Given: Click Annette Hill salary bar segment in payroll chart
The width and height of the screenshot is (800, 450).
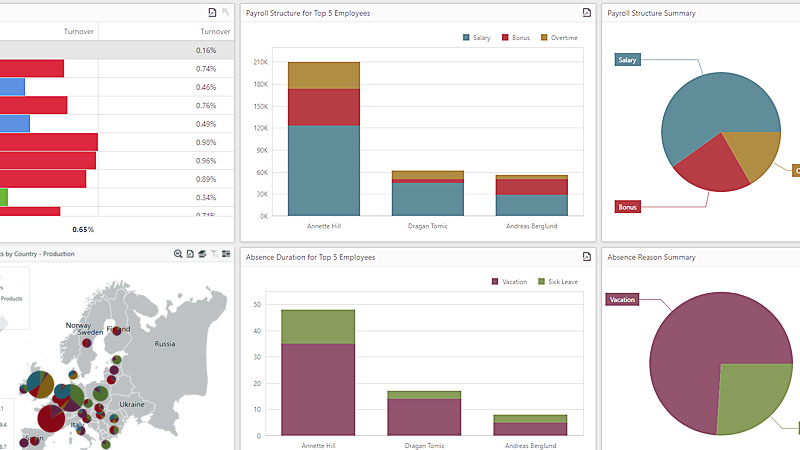Looking at the screenshot, I should click(x=324, y=170).
